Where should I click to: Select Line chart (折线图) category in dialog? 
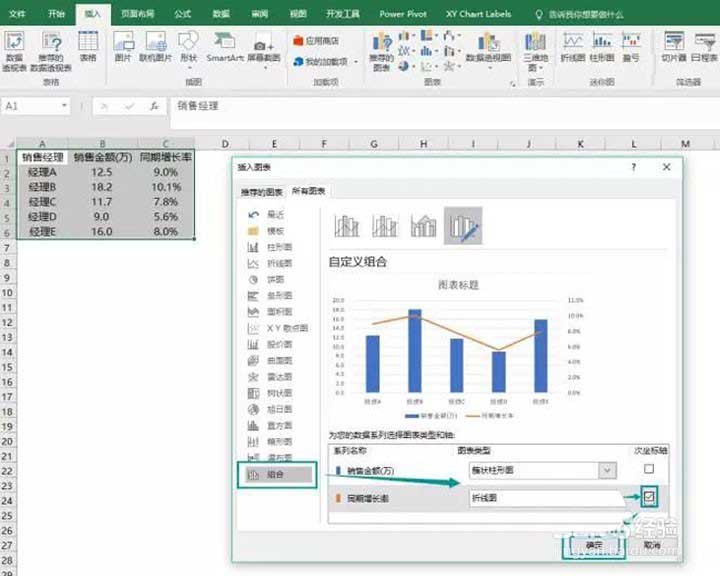pyautogui.click(x=270, y=263)
